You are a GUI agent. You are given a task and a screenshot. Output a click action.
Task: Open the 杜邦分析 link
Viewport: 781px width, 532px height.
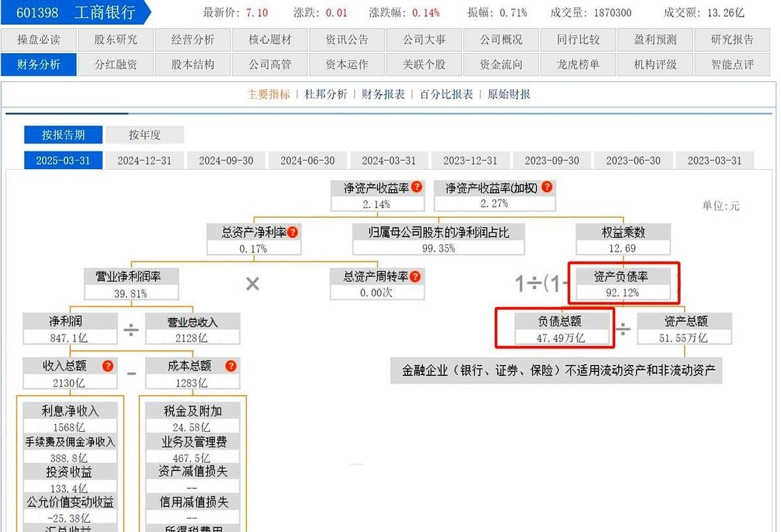click(x=326, y=94)
